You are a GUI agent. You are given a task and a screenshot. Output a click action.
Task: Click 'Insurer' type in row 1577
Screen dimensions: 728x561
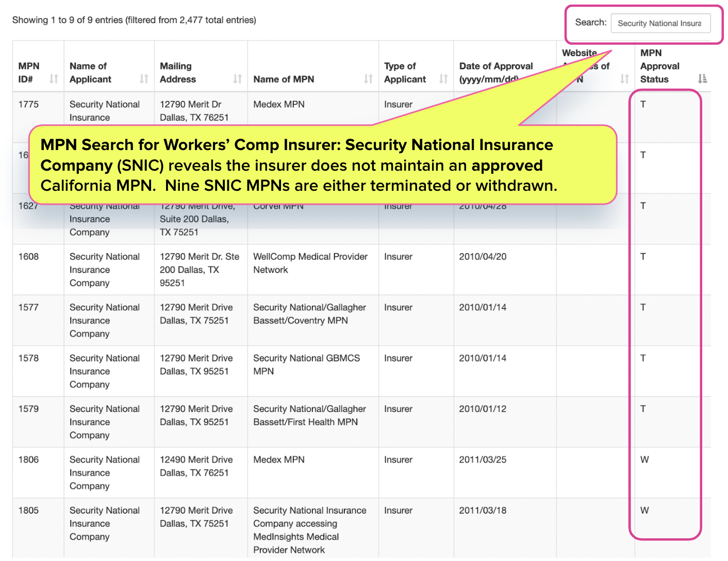398,307
